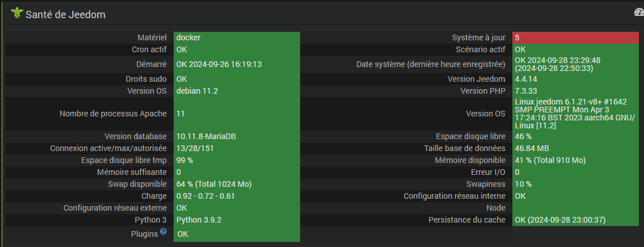The image size is (644, 247).
Task: Select the red Système à jour value 5
Action: pos(575,37)
